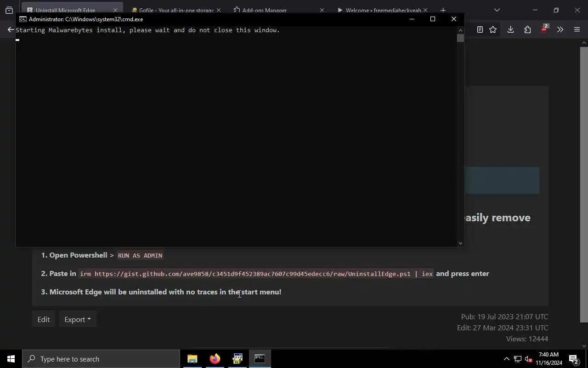Viewport: 588px width, 368px height.
Task: Click the Starting Malwarebytes install message
Action: pos(147,30)
